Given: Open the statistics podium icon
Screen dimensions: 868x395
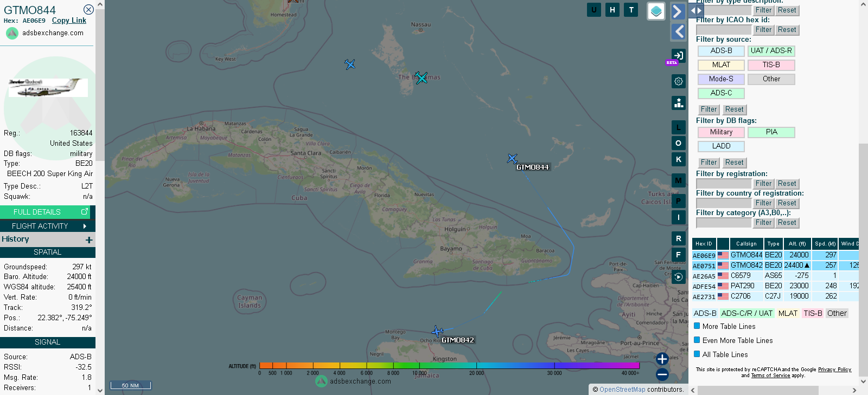Looking at the screenshot, I should click(679, 103).
